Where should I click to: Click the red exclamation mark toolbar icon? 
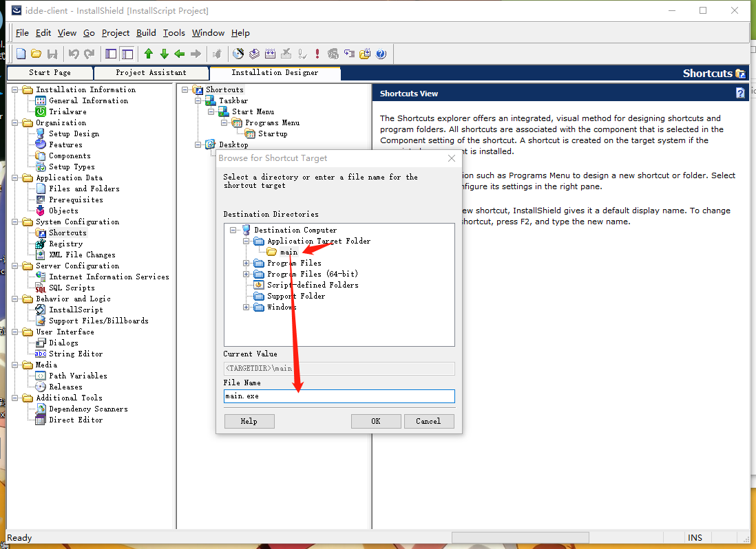click(x=317, y=54)
